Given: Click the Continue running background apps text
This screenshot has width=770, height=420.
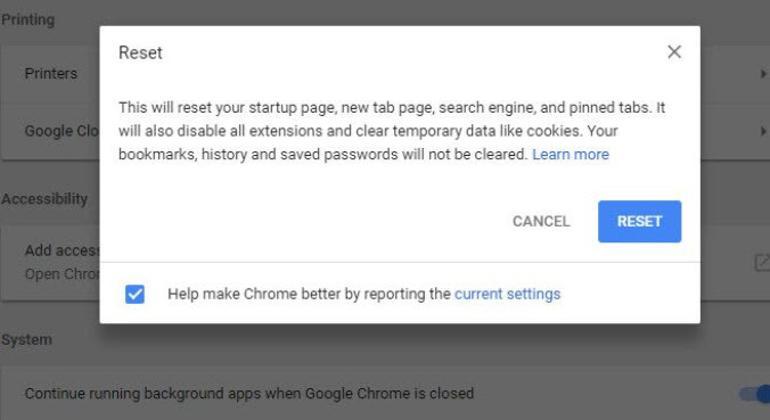Looking at the screenshot, I should (249, 394).
